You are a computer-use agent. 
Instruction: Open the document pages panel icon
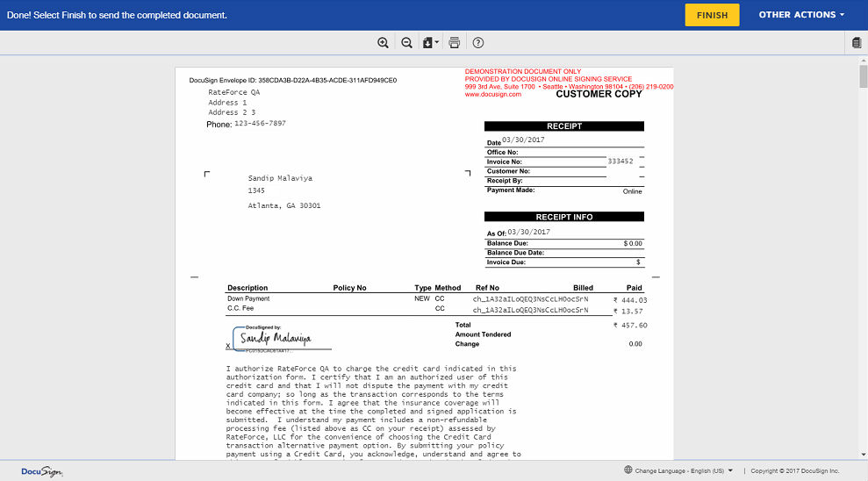click(857, 43)
